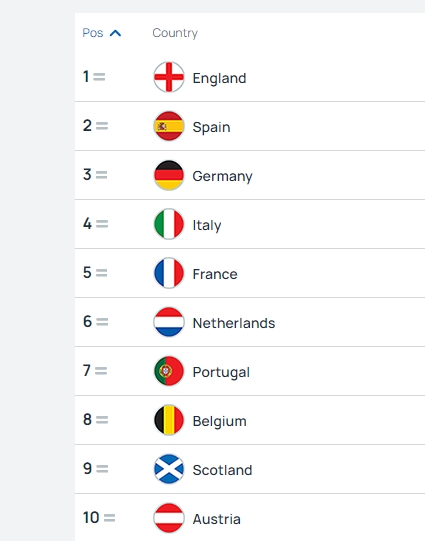Click position 10 unchanged indicator
Screen dimensions: 425x541
(x=109, y=518)
